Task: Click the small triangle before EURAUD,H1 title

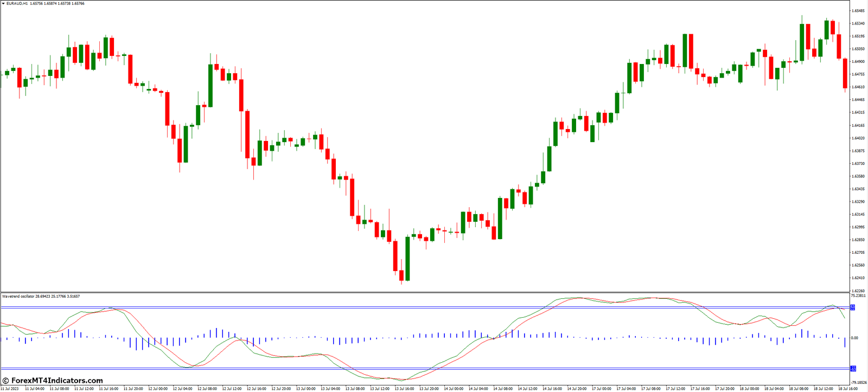Action: click(x=3, y=4)
